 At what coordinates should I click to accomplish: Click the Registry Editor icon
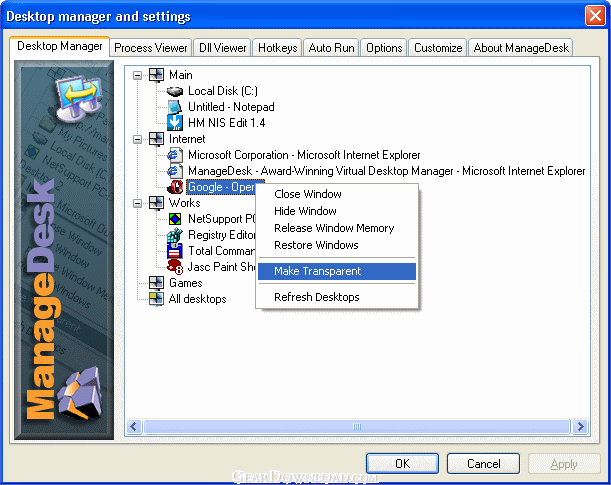(x=175, y=235)
